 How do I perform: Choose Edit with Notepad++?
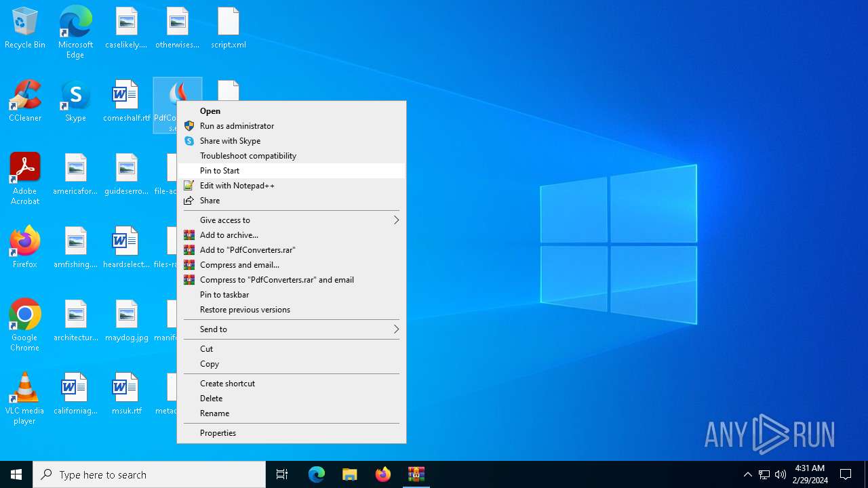click(292, 186)
